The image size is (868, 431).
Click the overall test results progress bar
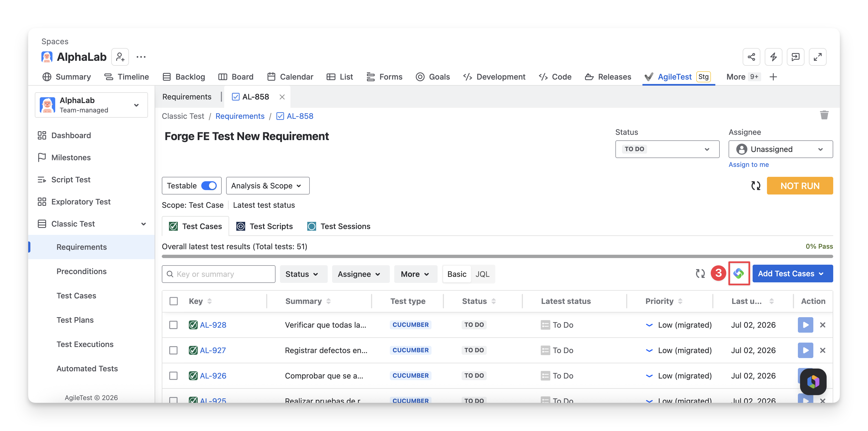(x=497, y=256)
